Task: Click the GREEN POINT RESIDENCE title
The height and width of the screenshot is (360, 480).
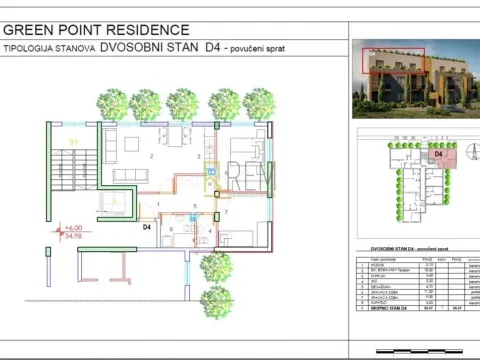Action: point(96,30)
